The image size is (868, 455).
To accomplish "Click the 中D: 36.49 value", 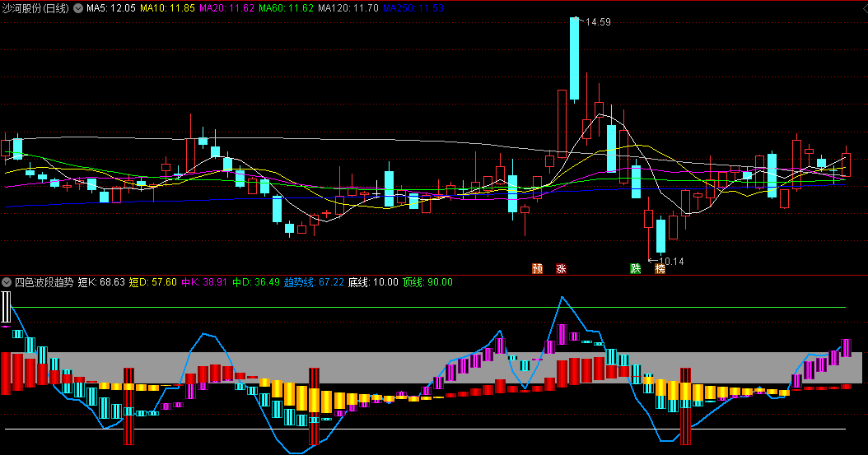I will pyautogui.click(x=256, y=282).
